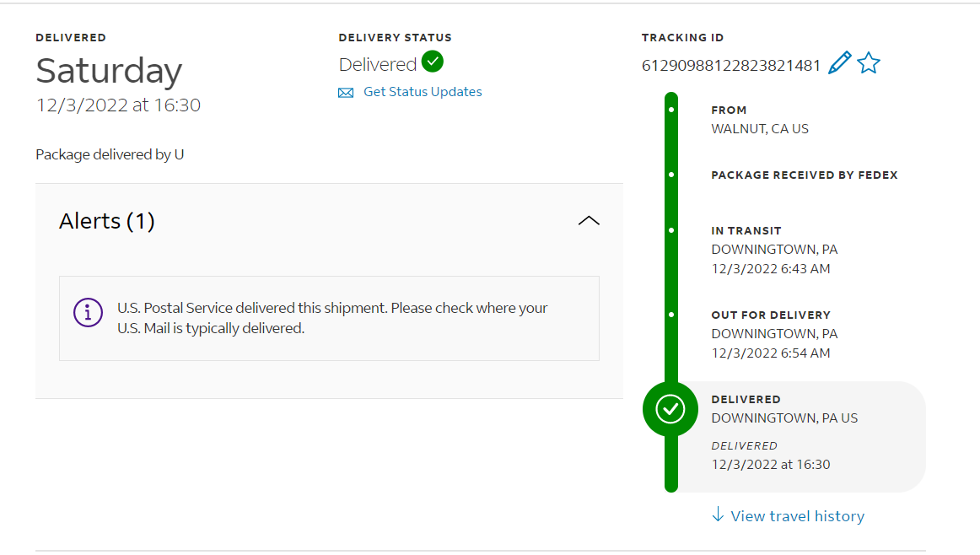980x555 pixels.
Task: Select the Package Received by FedEx timeline dot
Action: pos(671,175)
